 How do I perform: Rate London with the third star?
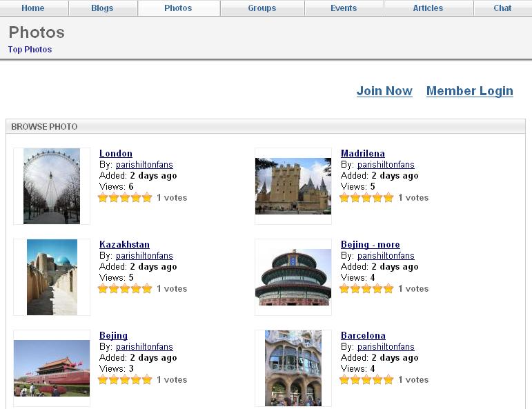pyautogui.click(x=125, y=198)
